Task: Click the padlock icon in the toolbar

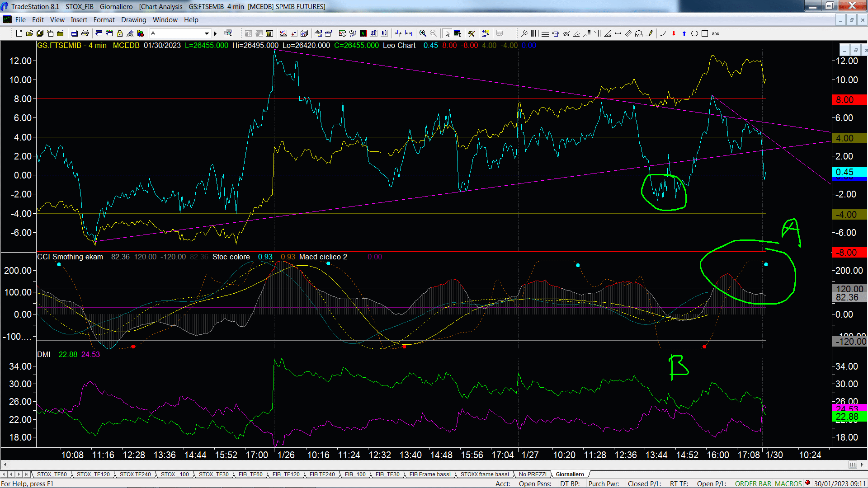Action: 120,33
